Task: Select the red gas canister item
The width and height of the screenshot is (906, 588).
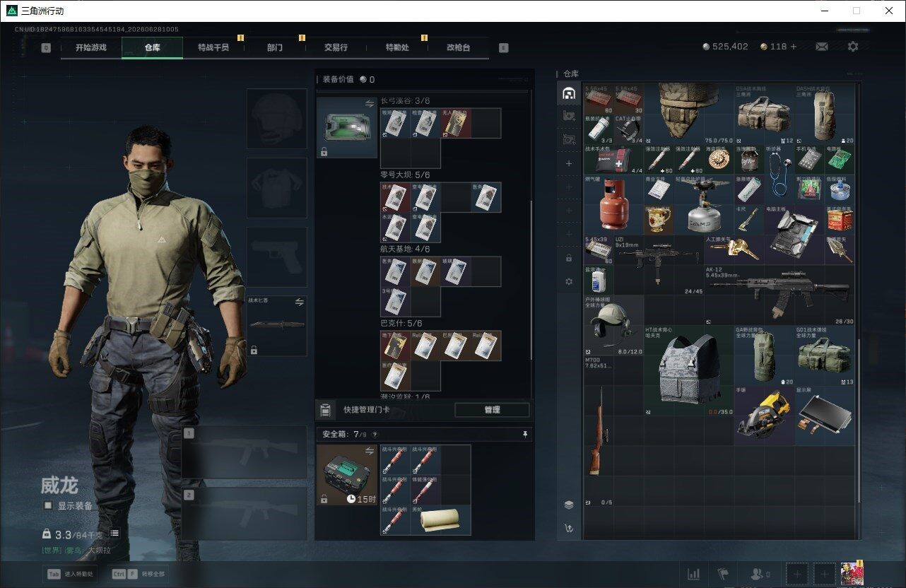Action: pos(613,204)
